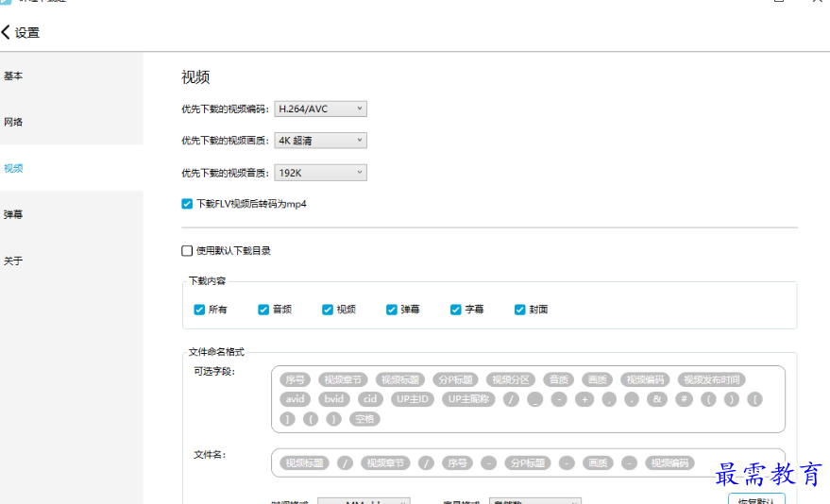Click the dash tag right after 序号 in 文件名

[x=488, y=463]
